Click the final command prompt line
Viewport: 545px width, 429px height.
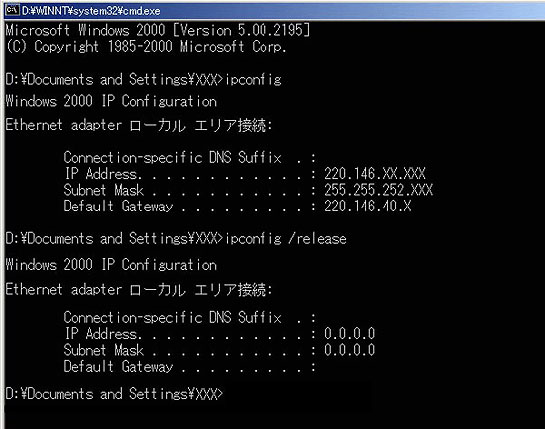coord(114,394)
